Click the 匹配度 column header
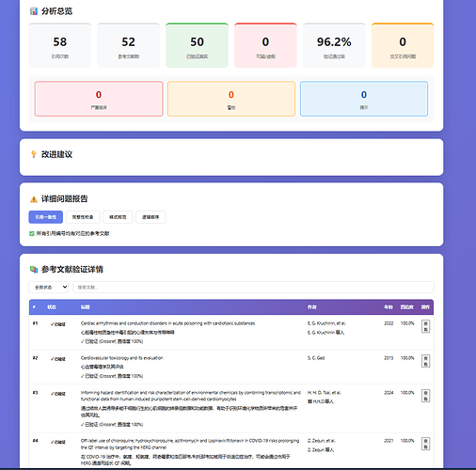Screen dimensions: 476x470 pyautogui.click(x=406, y=307)
